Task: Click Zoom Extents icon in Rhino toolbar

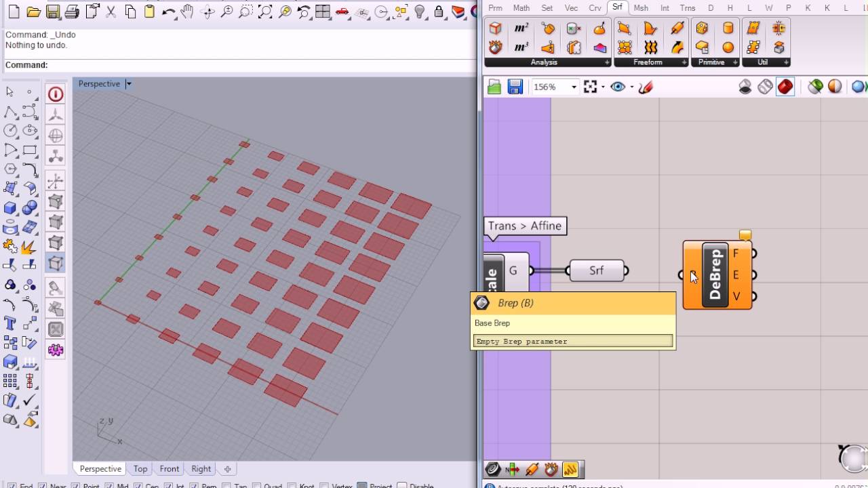Action: (265, 12)
